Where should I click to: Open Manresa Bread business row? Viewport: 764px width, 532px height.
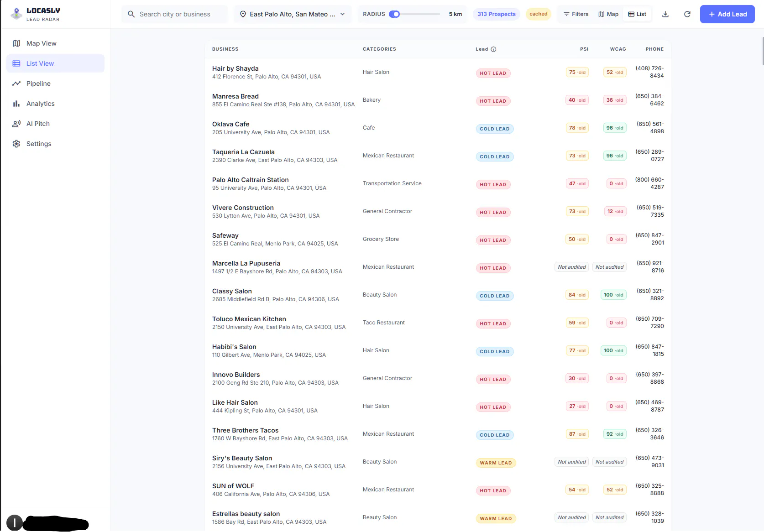(x=438, y=100)
